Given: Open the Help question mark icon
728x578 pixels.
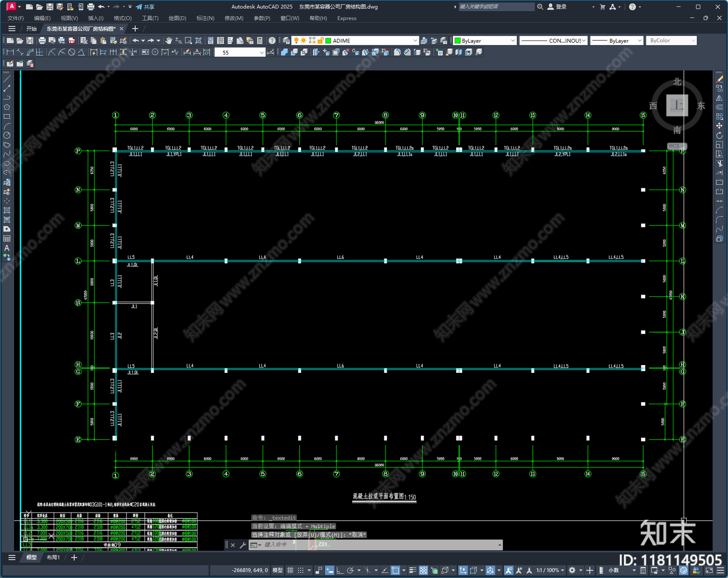Looking at the screenshot, I should point(272,41).
